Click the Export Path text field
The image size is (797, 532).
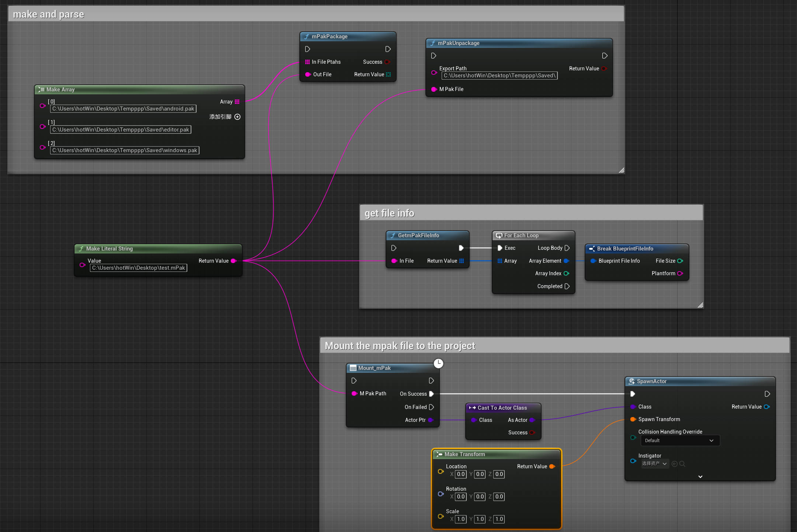tap(499, 76)
